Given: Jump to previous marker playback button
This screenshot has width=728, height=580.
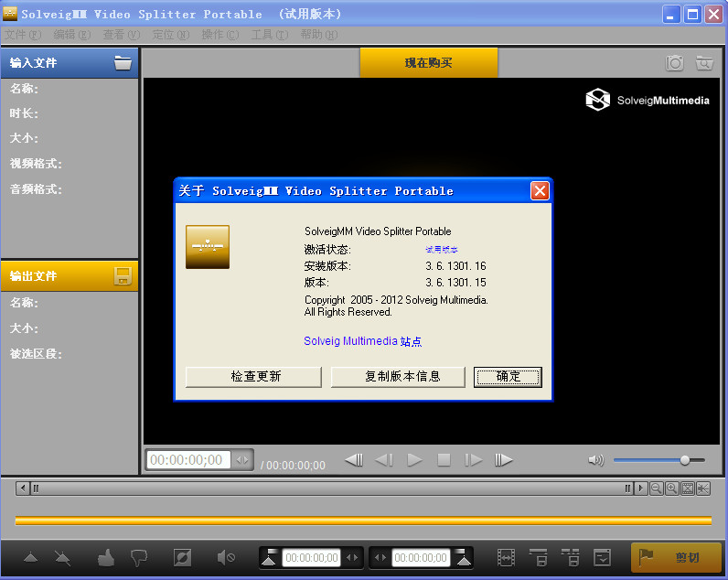Looking at the screenshot, I should tap(354, 460).
